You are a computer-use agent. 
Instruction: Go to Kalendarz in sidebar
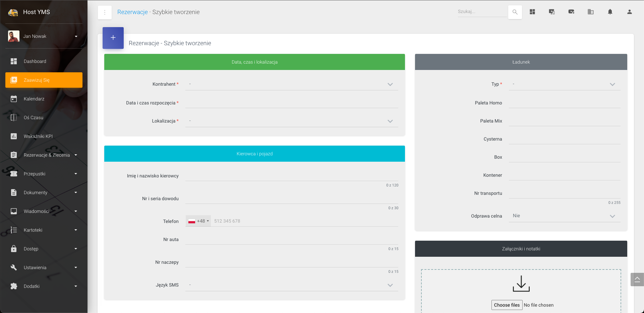(34, 99)
